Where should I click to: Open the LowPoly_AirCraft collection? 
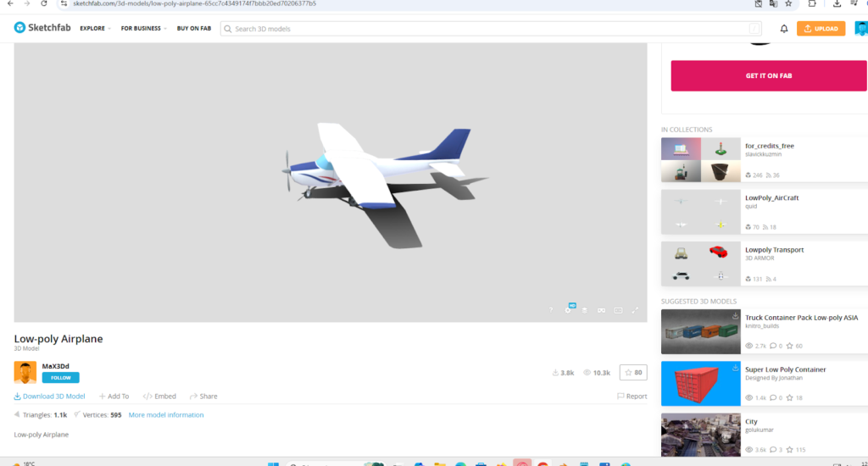(771, 197)
